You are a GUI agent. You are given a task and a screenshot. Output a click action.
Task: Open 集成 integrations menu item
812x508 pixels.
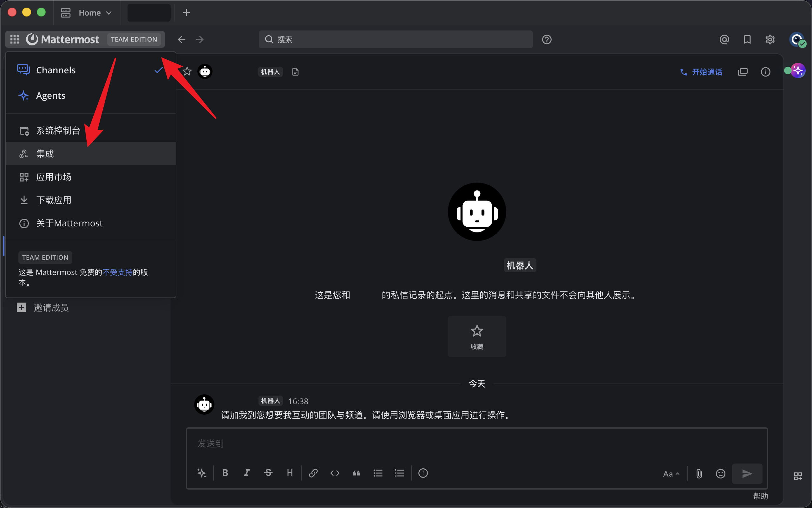click(x=91, y=154)
